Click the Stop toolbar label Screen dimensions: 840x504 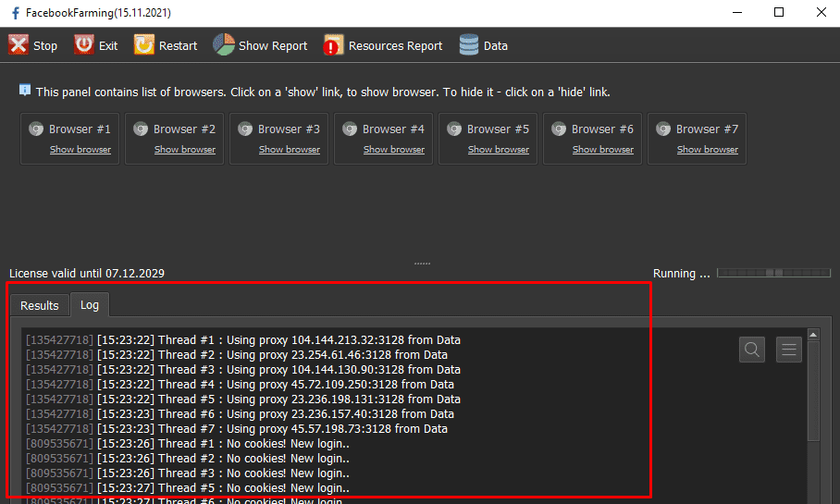[45, 46]
